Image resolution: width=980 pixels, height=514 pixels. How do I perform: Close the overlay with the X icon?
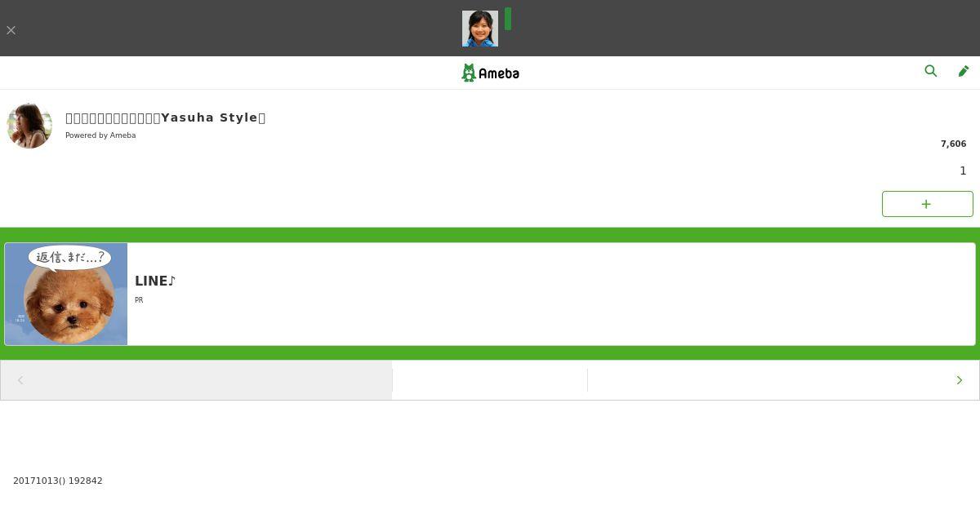click(11, 30)
